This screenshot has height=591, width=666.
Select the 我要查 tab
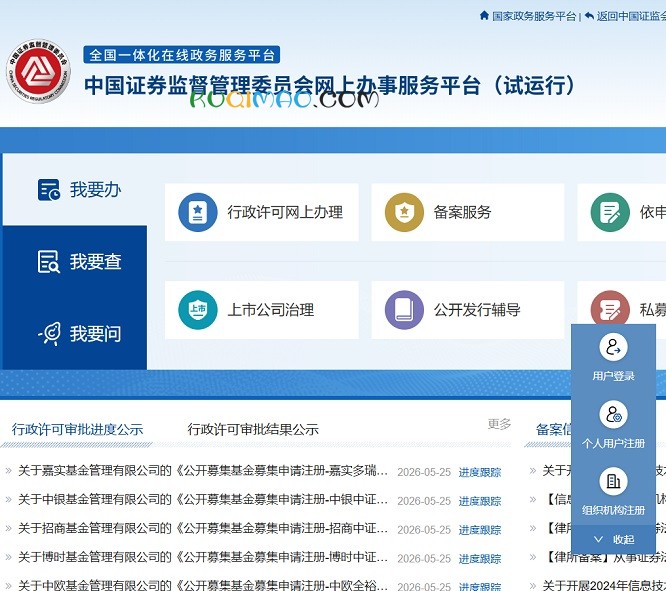(75, 261)
